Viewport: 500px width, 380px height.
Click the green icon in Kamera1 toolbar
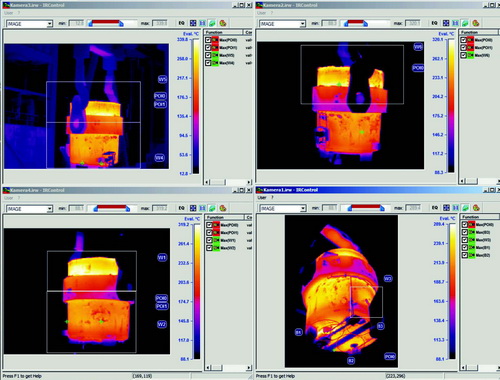point(465,208)
